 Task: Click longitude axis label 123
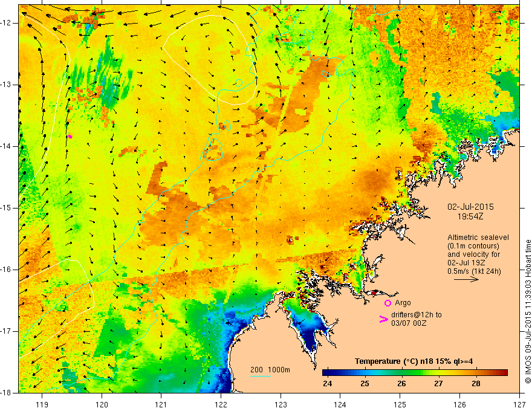(x=281, y=404)
